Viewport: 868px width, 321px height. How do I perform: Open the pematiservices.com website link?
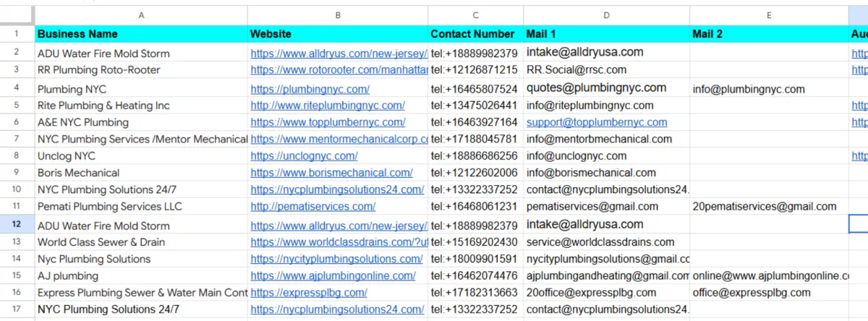313,206
